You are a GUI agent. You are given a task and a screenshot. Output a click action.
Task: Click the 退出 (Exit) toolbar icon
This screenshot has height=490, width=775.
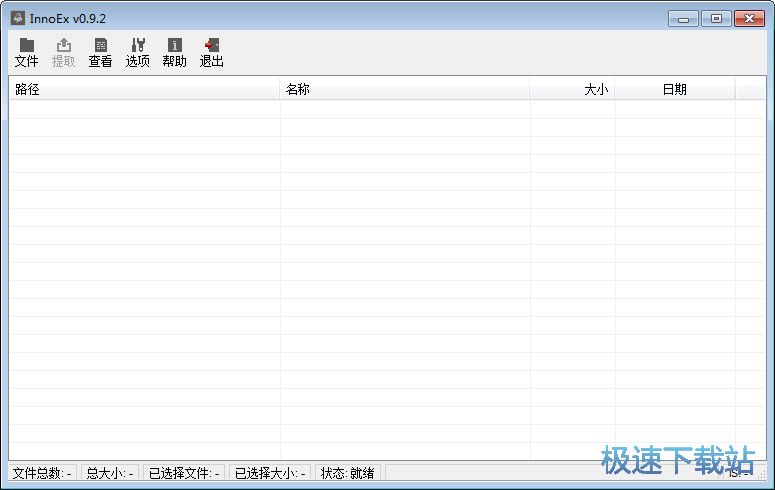click(211, 52)
